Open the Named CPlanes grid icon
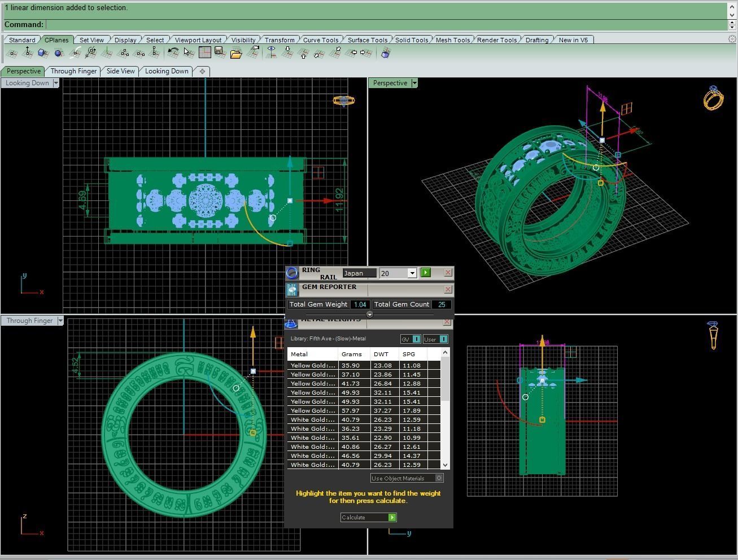738x560 pixels. pos(204,53)
